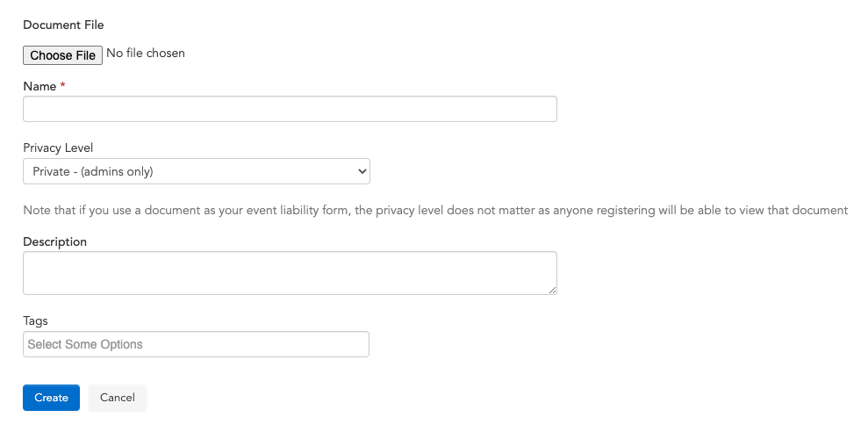Click the Description field label
The height and width of the screenshot is (446, 868).
[x=54, y=242]
